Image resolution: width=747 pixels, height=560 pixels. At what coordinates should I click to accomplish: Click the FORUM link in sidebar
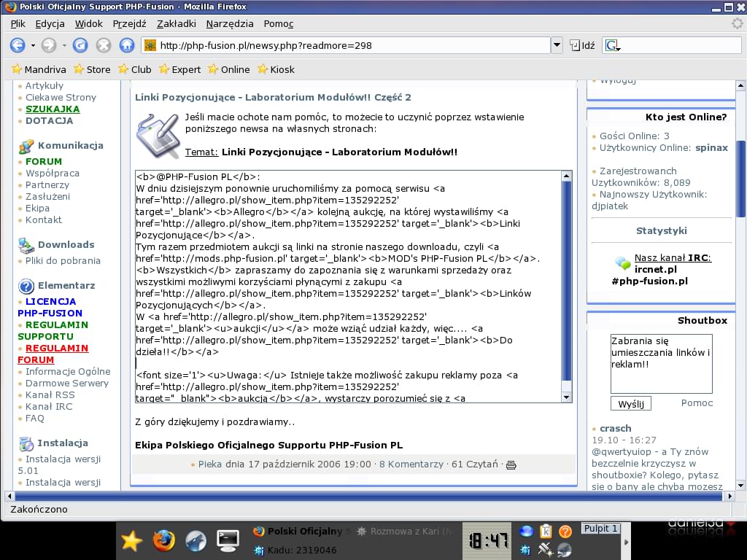coord(44,161)
